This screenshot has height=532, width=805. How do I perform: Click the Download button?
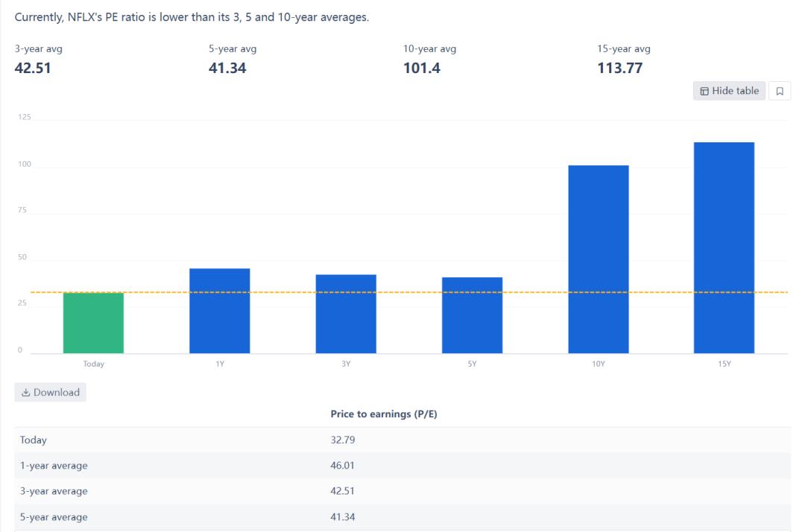(x=51, y=393)
